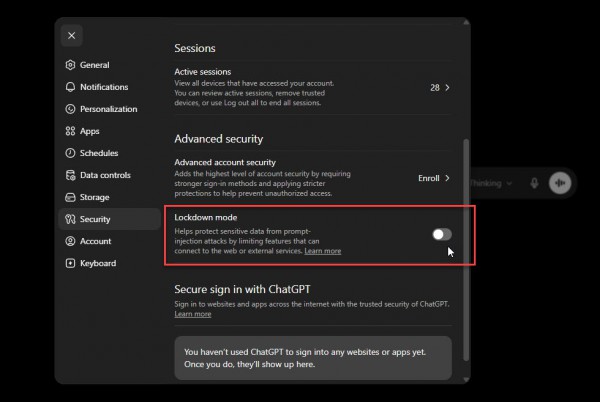Viewport: 600px width, 402px height.
Task: Click the Schedules clock icon
Action: (70, 153)
